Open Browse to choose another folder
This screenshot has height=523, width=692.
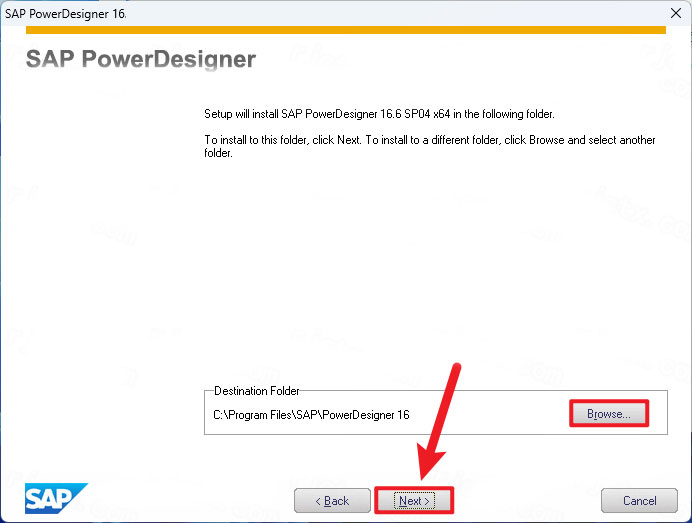pos(609,414)
